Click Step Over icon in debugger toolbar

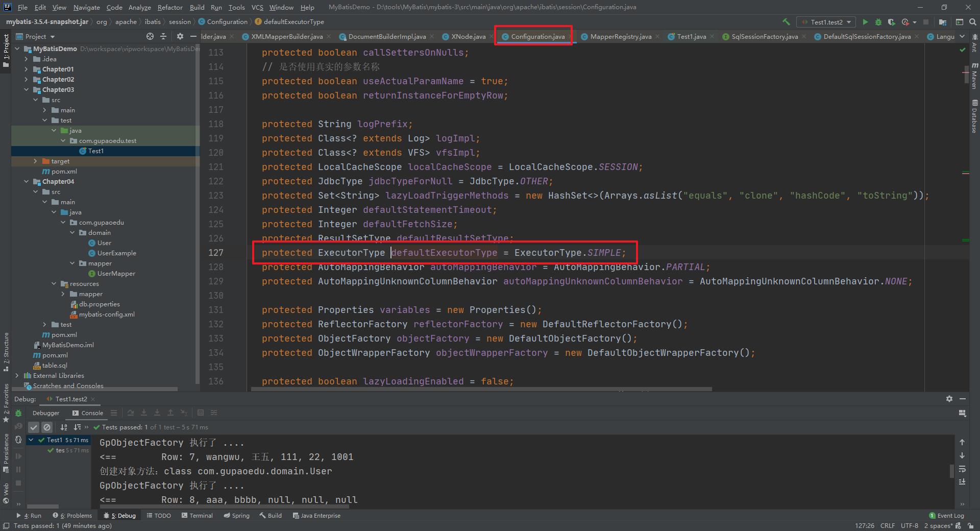[x=131, y=413]
